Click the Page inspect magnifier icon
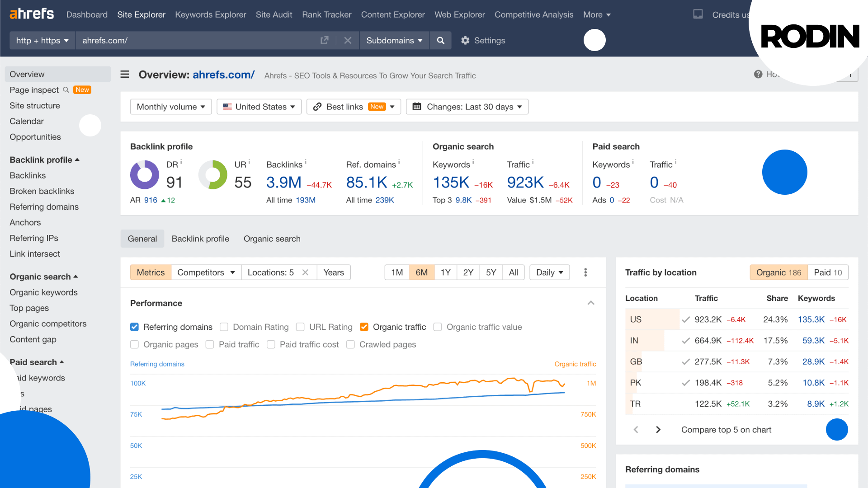Screen dimensions: 868x488 (66, 89)
